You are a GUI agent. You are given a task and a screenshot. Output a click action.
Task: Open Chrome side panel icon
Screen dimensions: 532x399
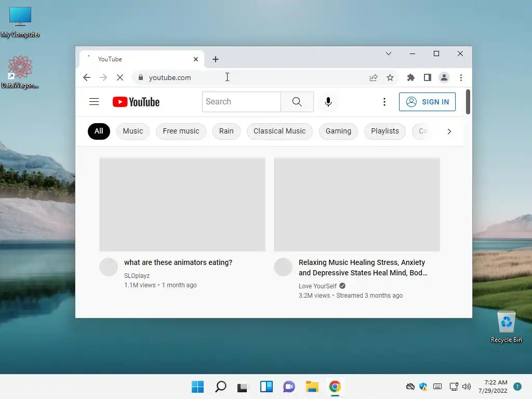click(428, 78)
